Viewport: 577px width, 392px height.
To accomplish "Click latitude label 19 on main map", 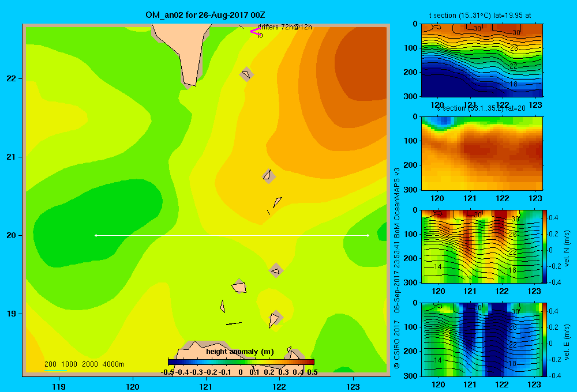I will coord(12,314).
